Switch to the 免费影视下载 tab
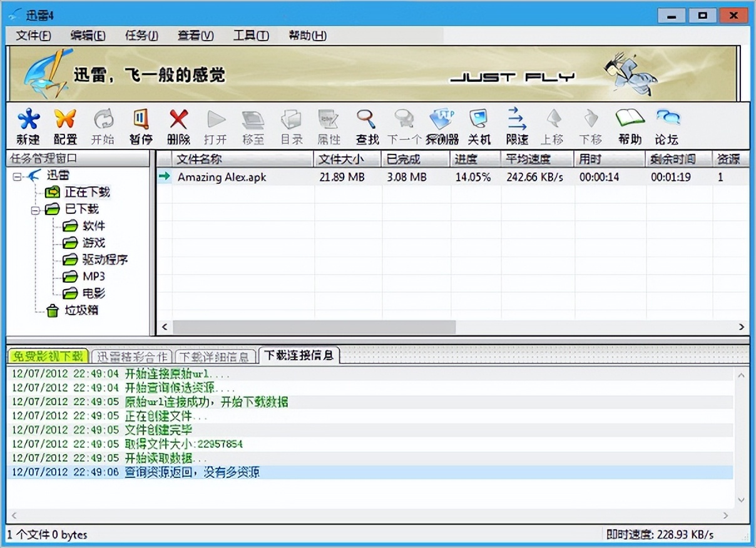The width and height of the screenshot is (756, 548). [48, 357]
